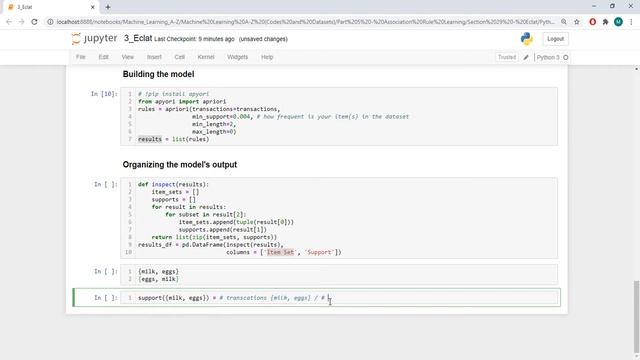Go back using browser back arrow
The width and height of the screenshot is (640, 360).
pyautogui.click(x=9, y=22)
